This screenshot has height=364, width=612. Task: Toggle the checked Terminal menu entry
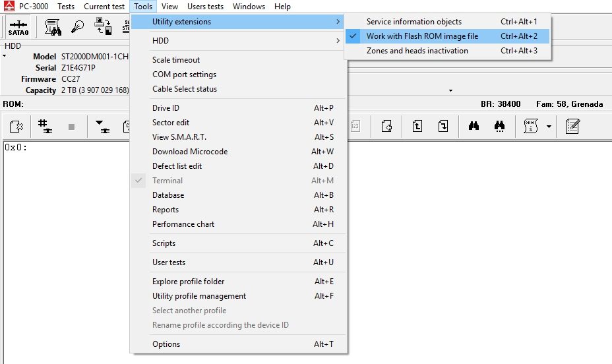239,181
